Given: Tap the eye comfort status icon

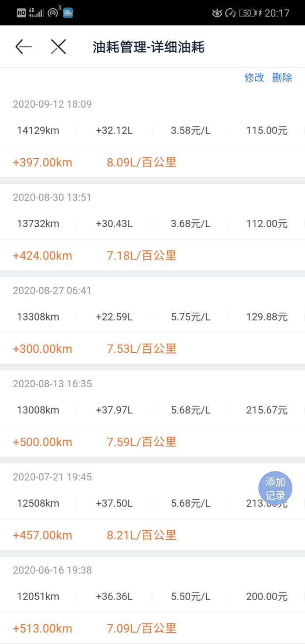Looking at the screenshot, I should [x=217, y=13].
